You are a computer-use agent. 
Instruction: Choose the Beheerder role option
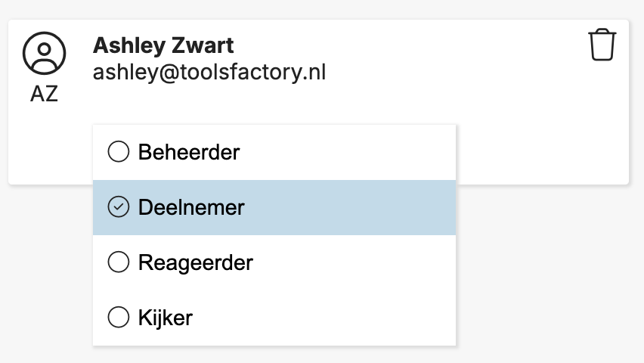point(274,152)
